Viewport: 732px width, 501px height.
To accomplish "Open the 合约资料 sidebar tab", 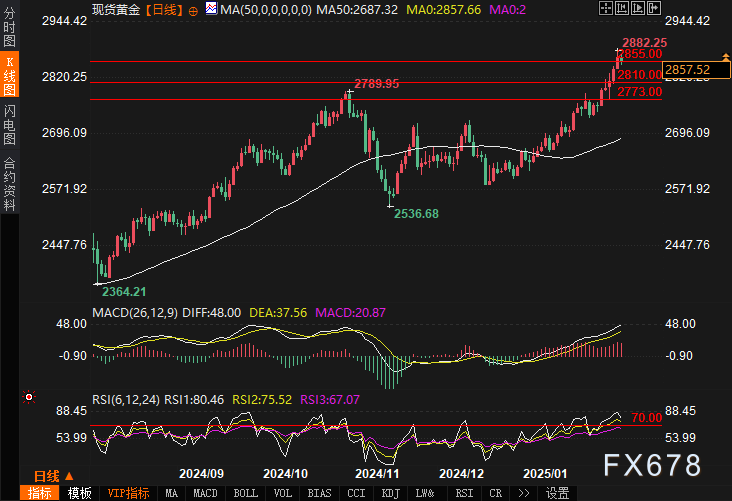I will 9,183.
